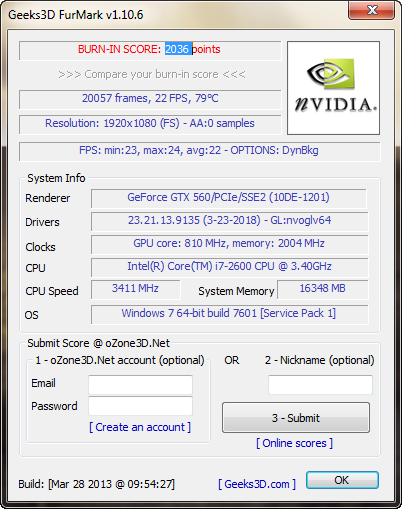Screen dimensions: 402x509
Task: Click the drivers 23.21.13.9135 value
Action: [230, 221]
